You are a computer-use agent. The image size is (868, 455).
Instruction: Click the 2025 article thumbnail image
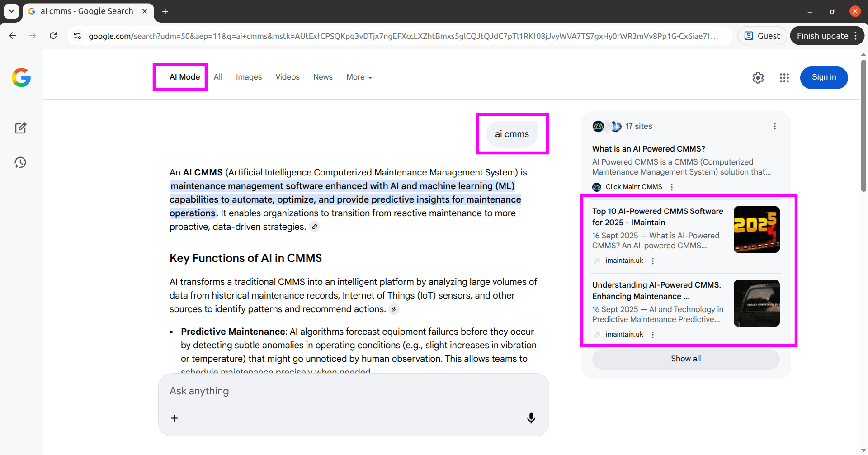coord(756,229)
